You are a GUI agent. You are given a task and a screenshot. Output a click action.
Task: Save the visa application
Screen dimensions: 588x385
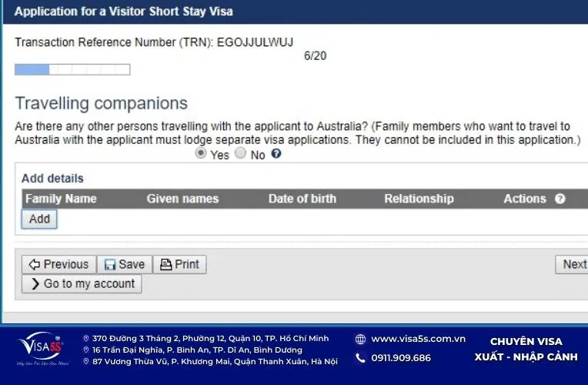125,265
